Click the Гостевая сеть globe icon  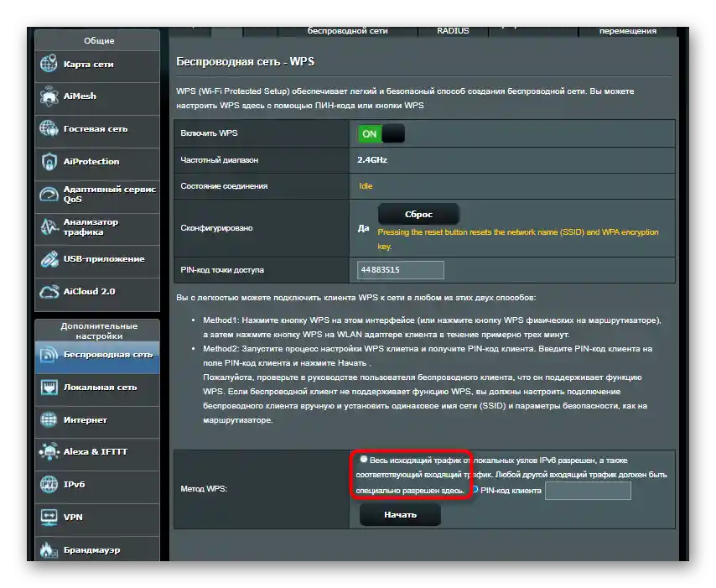click(x=49, y=128)
